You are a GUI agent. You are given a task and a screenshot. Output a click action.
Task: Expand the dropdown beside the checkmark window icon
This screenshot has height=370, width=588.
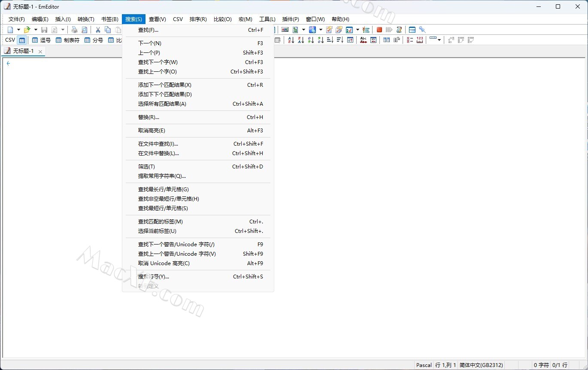click(x=358, y=30)
